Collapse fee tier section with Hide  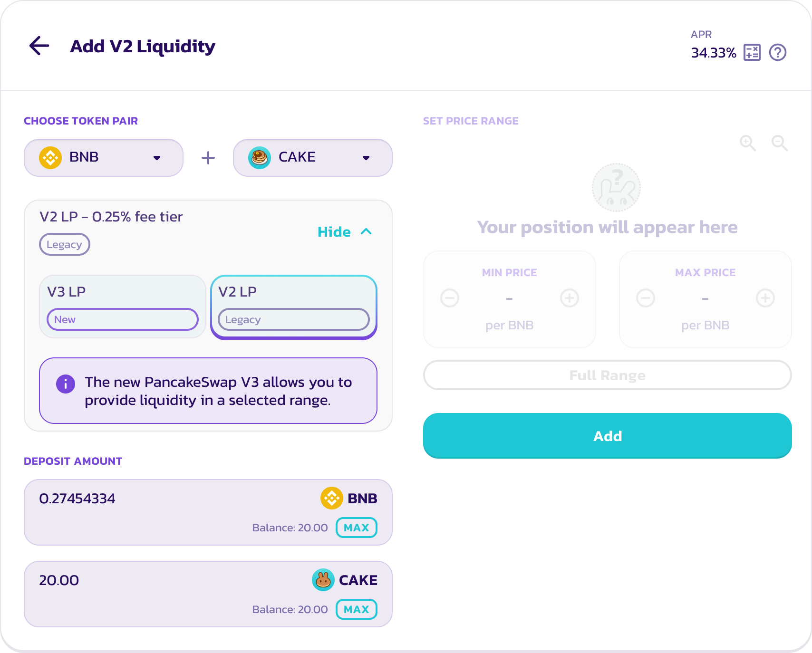tap(344, 232)
